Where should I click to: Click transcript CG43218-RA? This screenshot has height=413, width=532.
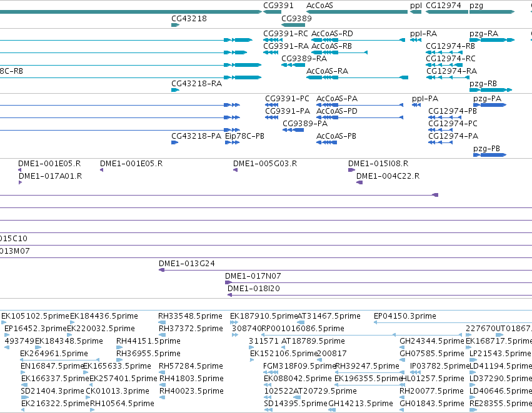(x=176, y=90)
